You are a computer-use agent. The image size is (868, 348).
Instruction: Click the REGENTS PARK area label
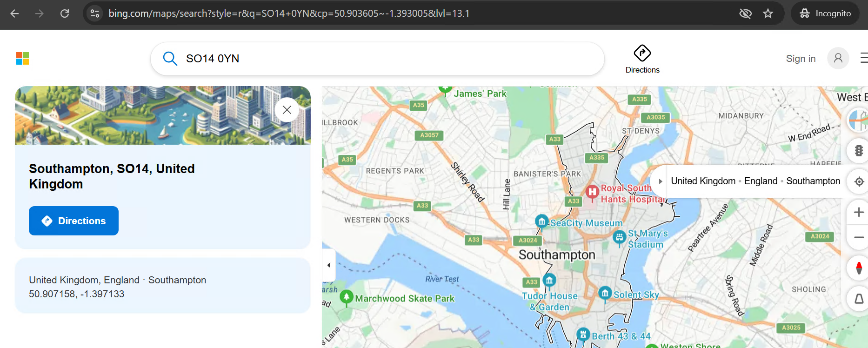click(x=395, y=171)
